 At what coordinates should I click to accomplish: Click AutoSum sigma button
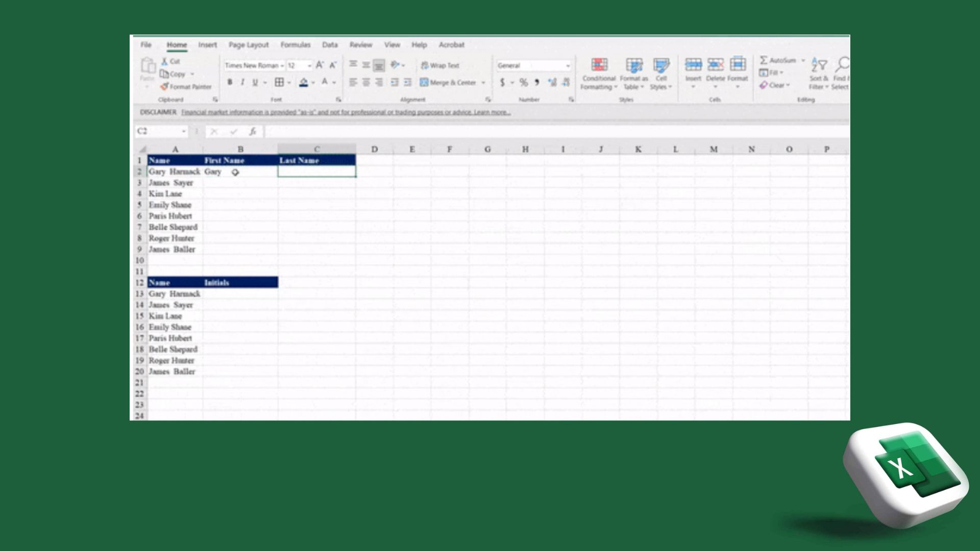tap(778, 60)
